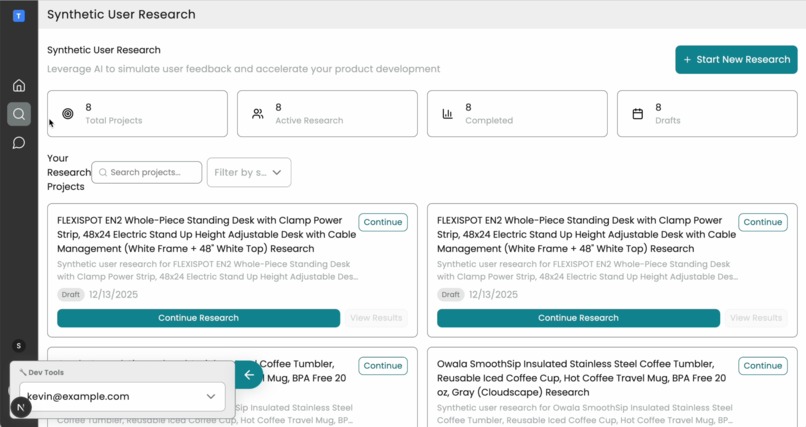Click Continue badge on first FLEXISPOT card
Image resolution: width=806 pixels, height=427 pixels.
[x=383, y=222]
